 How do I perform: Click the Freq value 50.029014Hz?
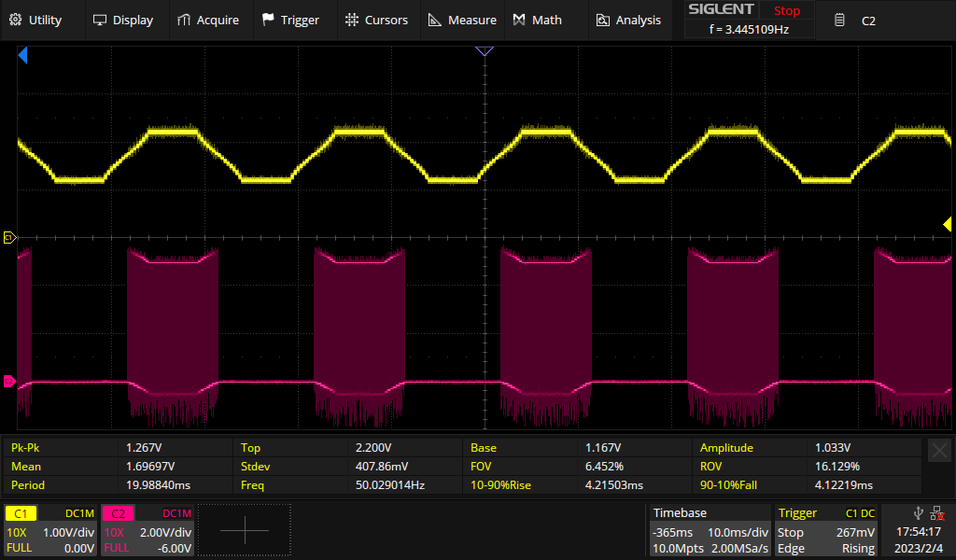389,485
